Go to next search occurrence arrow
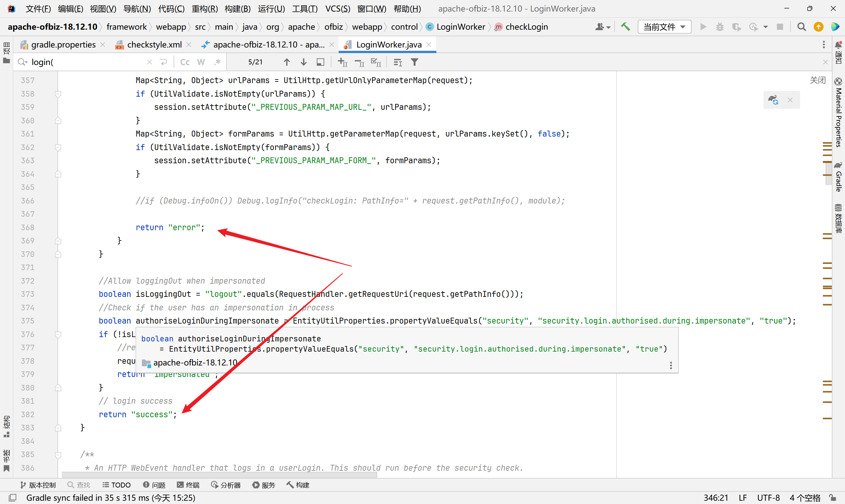This screenshot has height=504, width=845. click(x=304, y=62)
